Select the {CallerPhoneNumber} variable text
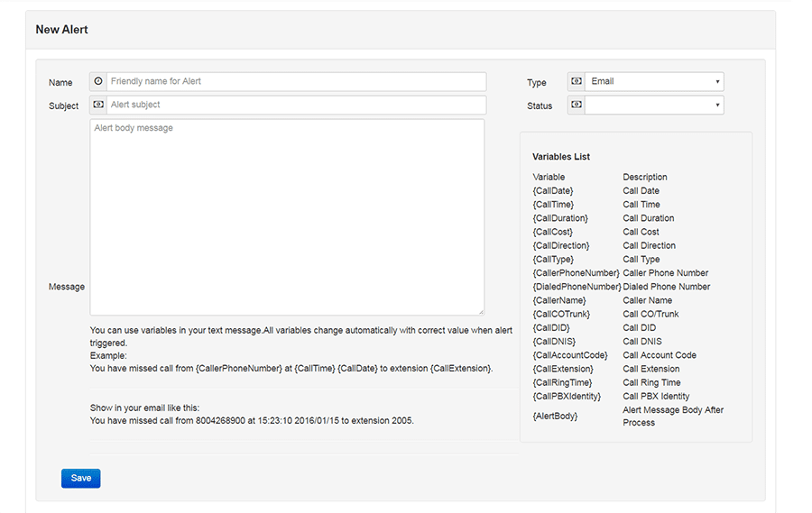 576,273
